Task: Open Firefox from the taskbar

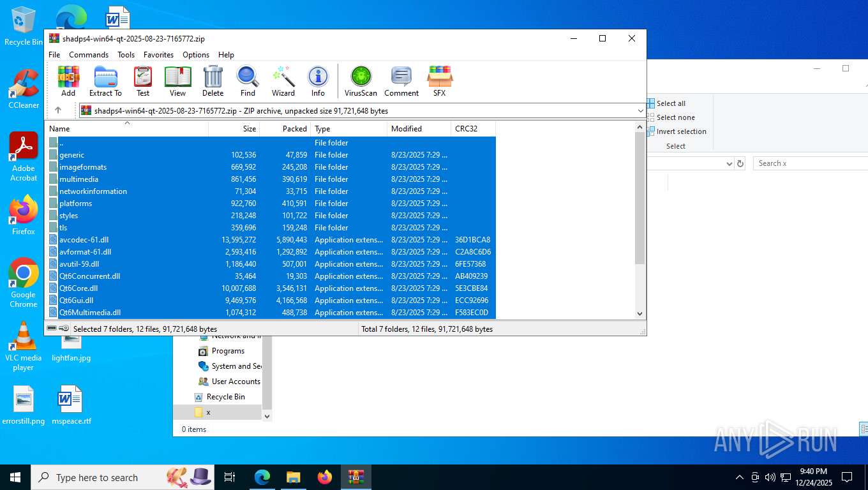Action: coord(325,477)
